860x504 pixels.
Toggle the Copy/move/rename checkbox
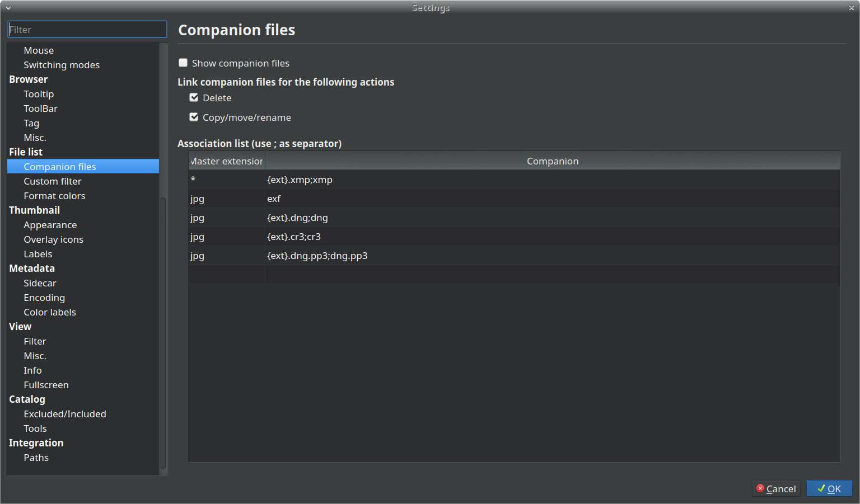click(194, 117)
